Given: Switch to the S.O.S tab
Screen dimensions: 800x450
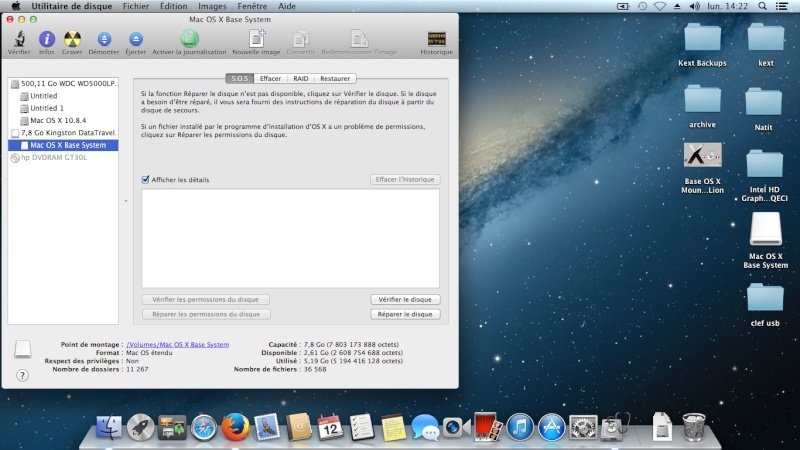Looking at the screenshot, I should pyautogui.click(x=240, y=79).
